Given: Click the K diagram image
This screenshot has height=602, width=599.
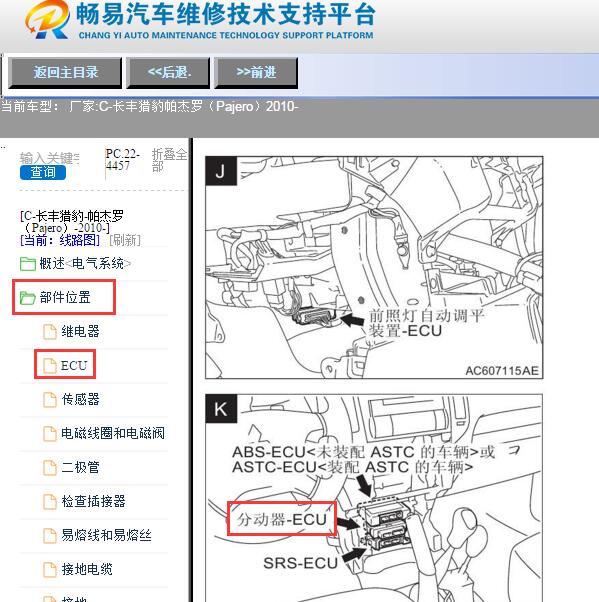Looking at the screenshot, I should (x=374, y=498).
